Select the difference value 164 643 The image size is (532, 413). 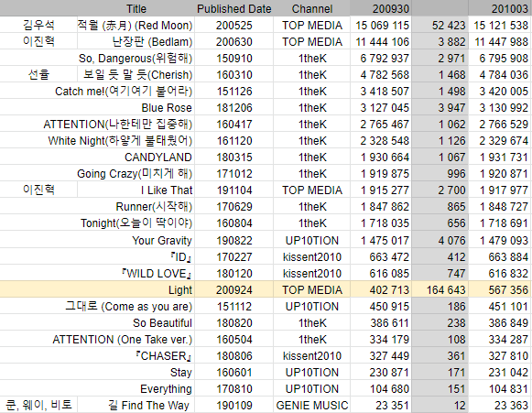446,289
